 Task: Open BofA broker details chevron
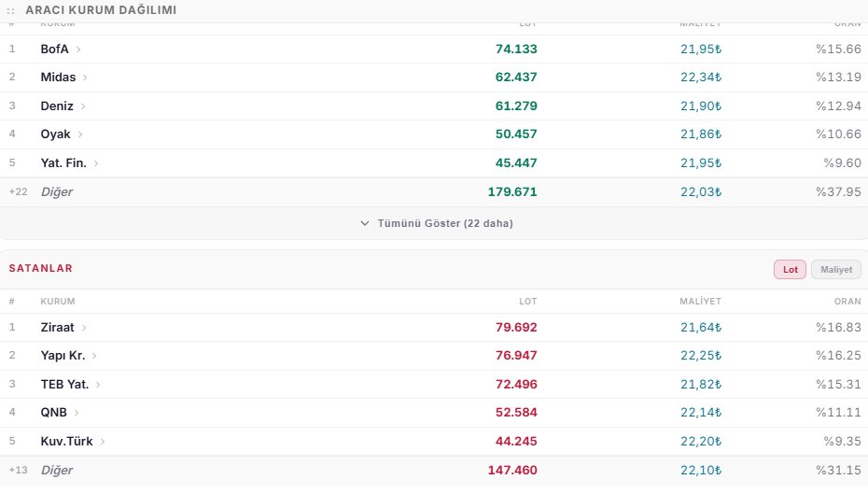click(78, 49)
